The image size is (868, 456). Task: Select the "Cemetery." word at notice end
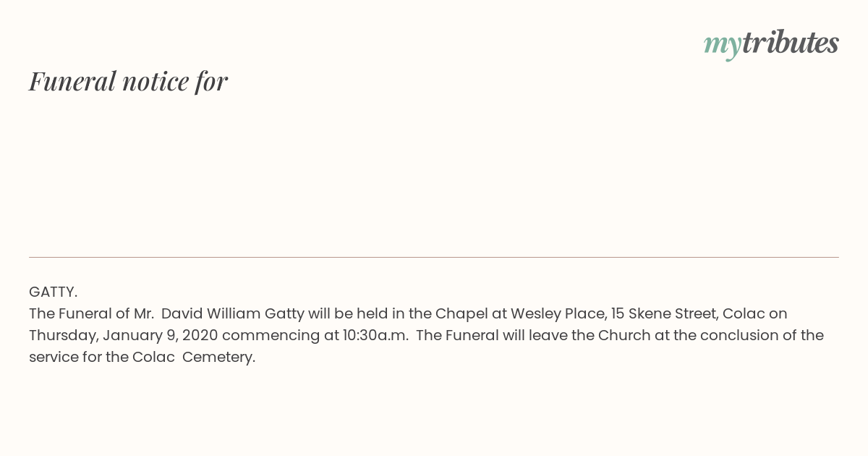(x=218, y=358)
